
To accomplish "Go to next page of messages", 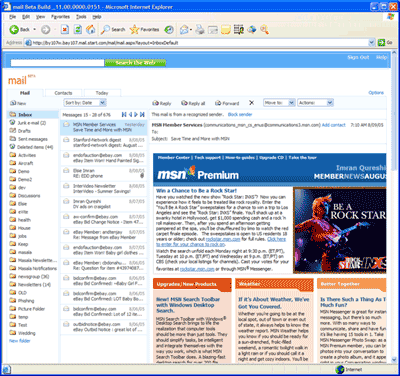I will (136, 114).
